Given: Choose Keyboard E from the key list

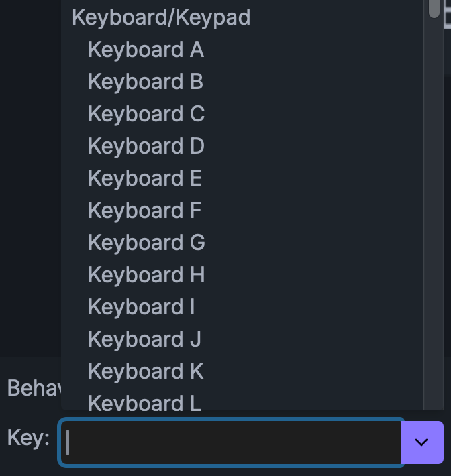Looking at the screenshot, I should coord(145,178).
